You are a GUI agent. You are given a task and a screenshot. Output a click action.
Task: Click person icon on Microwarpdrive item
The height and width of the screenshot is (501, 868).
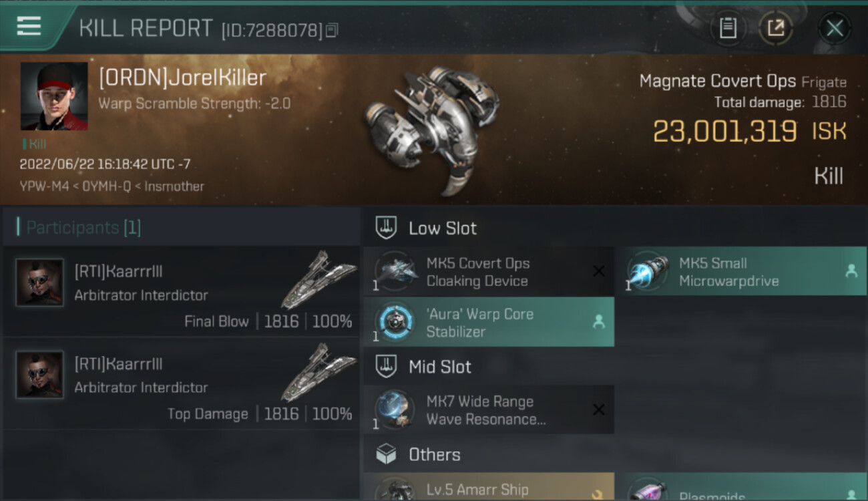[851, 271]
